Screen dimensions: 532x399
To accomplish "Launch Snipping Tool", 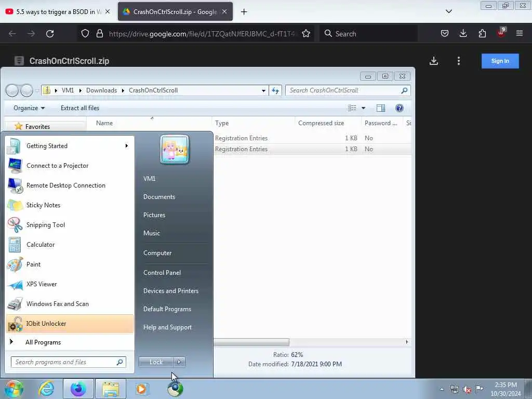I will [70, 225].
